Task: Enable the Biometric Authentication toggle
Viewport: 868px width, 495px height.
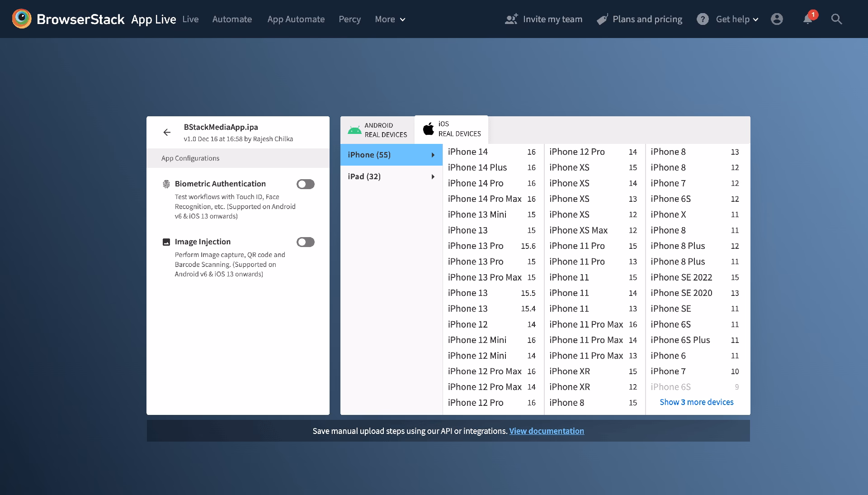Action: [x=306, y=184]
